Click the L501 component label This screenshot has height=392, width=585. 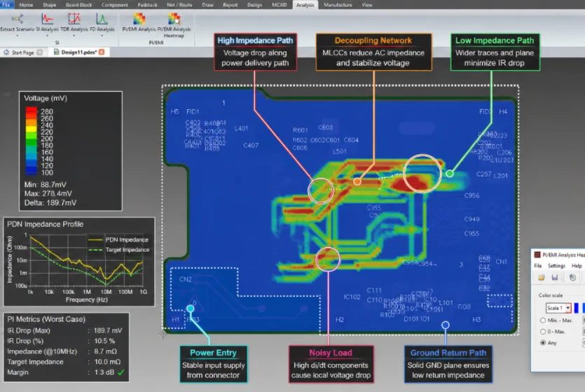pyautogui.click(x=340, y=151)
